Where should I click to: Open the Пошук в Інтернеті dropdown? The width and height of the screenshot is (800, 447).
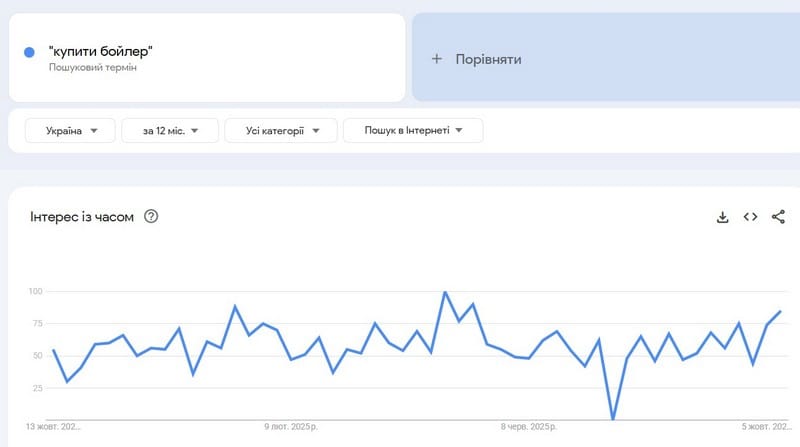tap(412, 130)
